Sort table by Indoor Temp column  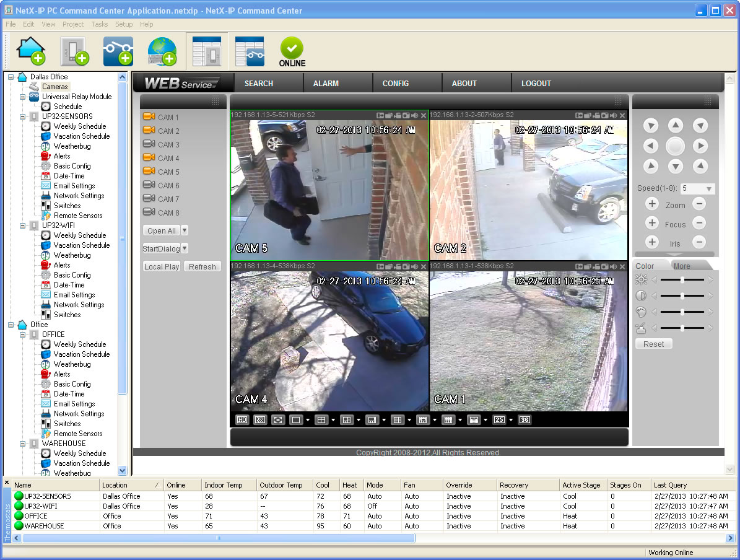tap(229, 485)
